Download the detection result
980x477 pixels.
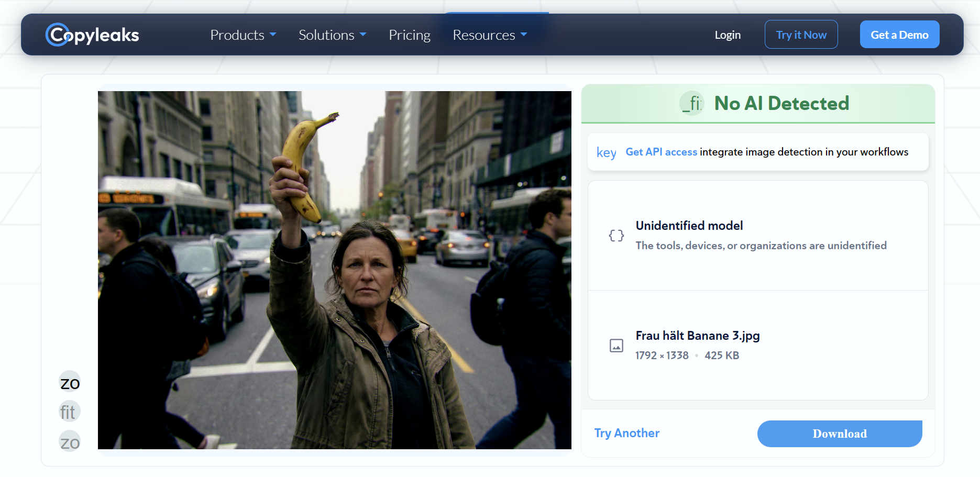pos(839,434)
